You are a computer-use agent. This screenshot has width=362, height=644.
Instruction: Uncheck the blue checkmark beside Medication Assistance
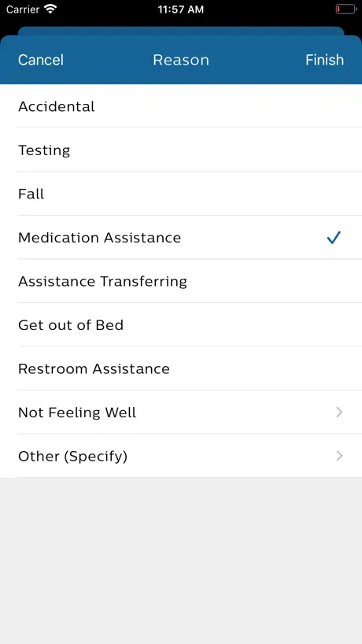[334, 238]
